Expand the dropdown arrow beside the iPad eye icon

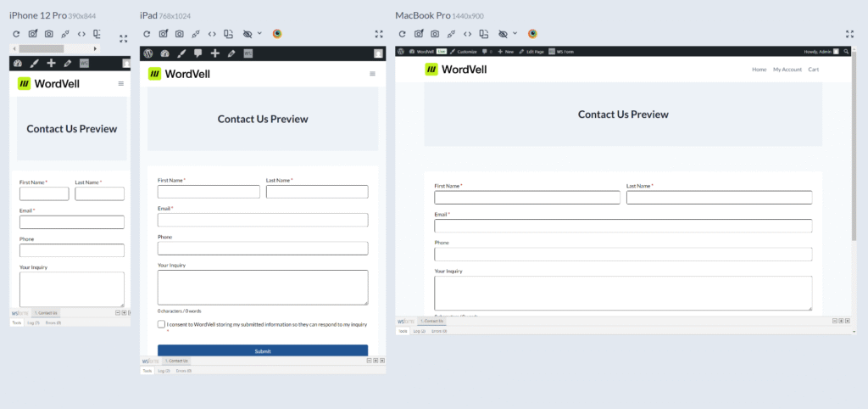point(259,34)
